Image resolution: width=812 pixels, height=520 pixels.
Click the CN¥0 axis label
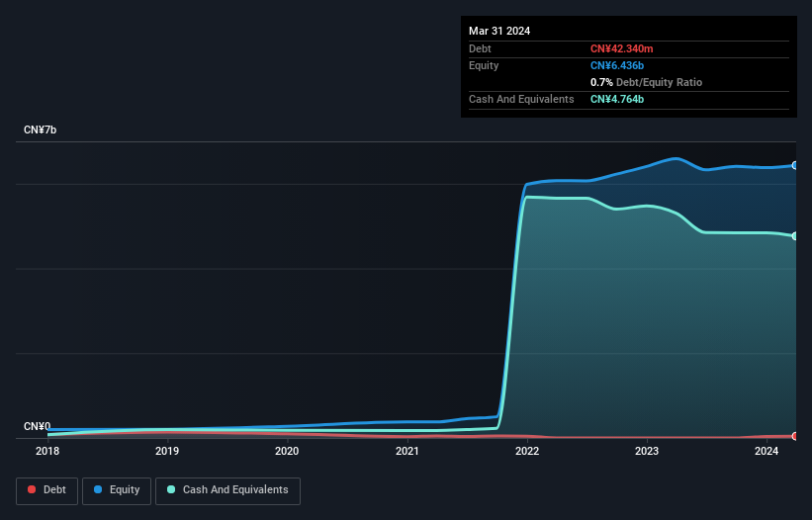(38, 426)
